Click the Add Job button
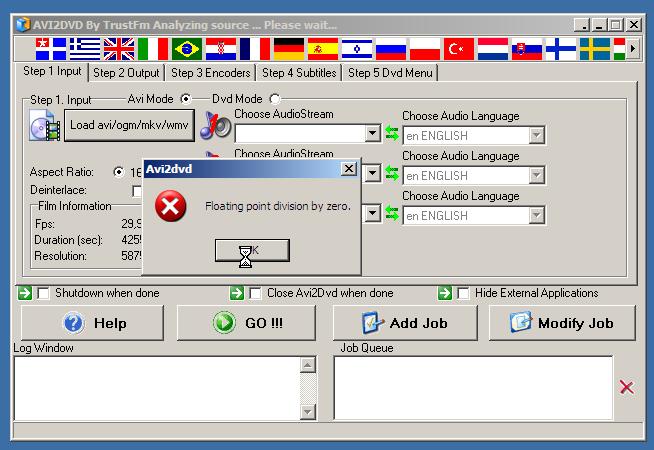This screenshot has width=654, height=450. (405, 323)
